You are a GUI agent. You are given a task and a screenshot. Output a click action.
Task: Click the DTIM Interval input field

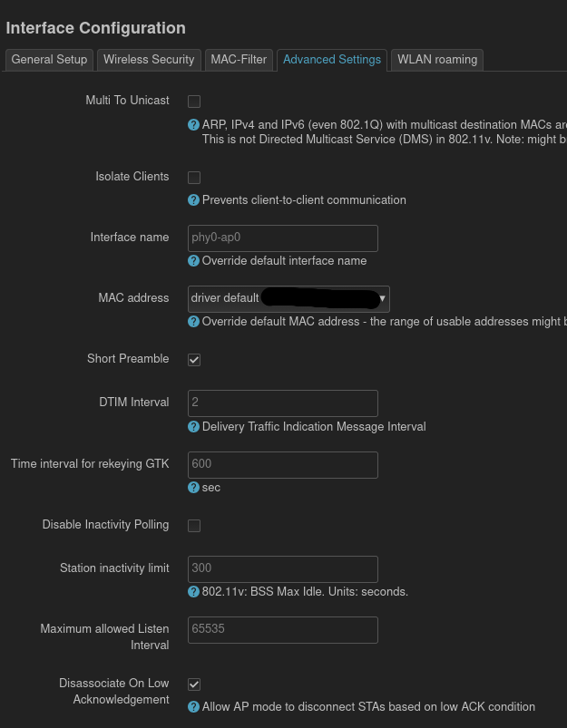282,403
